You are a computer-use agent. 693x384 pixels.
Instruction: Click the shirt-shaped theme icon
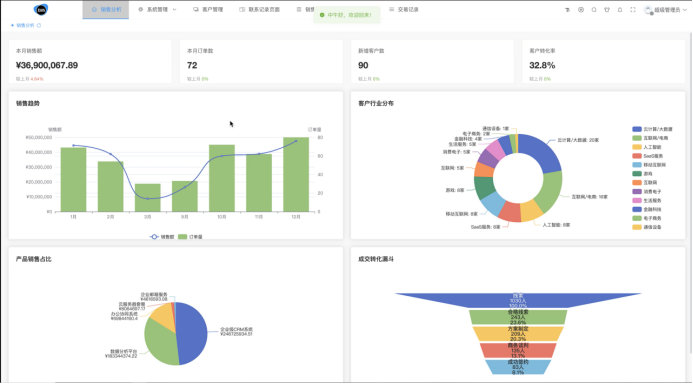(607, 10)
